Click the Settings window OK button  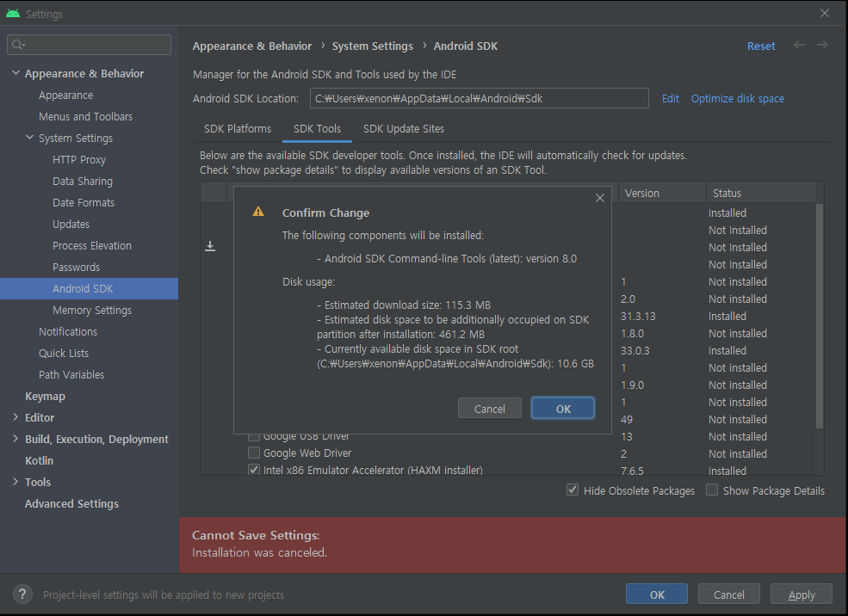point(657,594)
